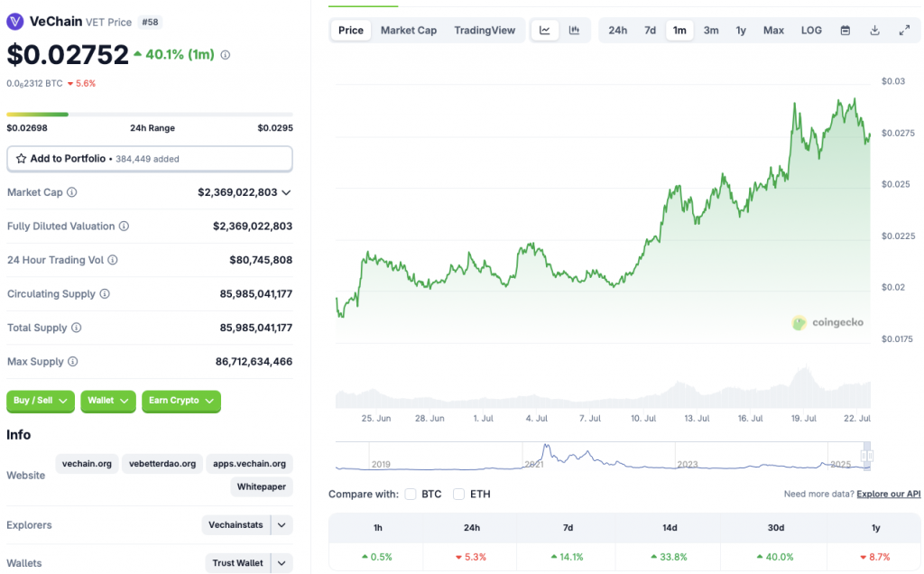
Task: Toggle LOG scale on the chart
Action: point(810,30)
